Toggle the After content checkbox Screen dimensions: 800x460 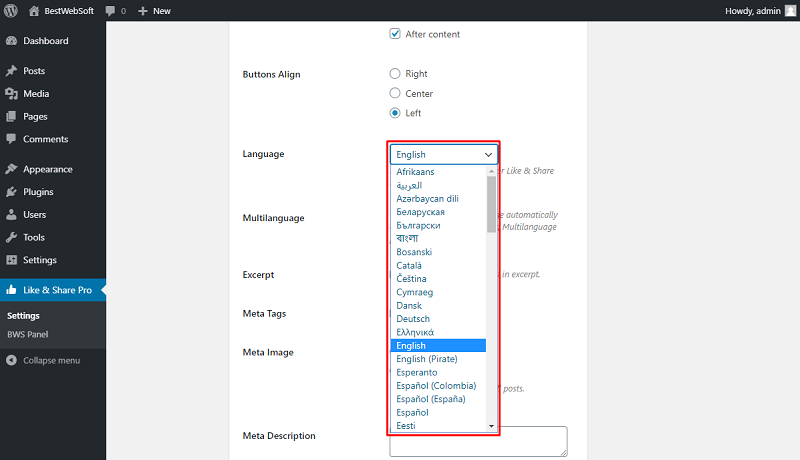(x=395, y=34)
